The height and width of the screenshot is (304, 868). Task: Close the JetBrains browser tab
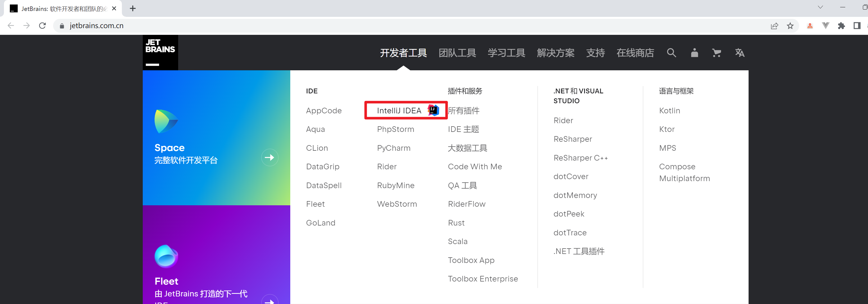pyautogui.click(x=114, y=8)
